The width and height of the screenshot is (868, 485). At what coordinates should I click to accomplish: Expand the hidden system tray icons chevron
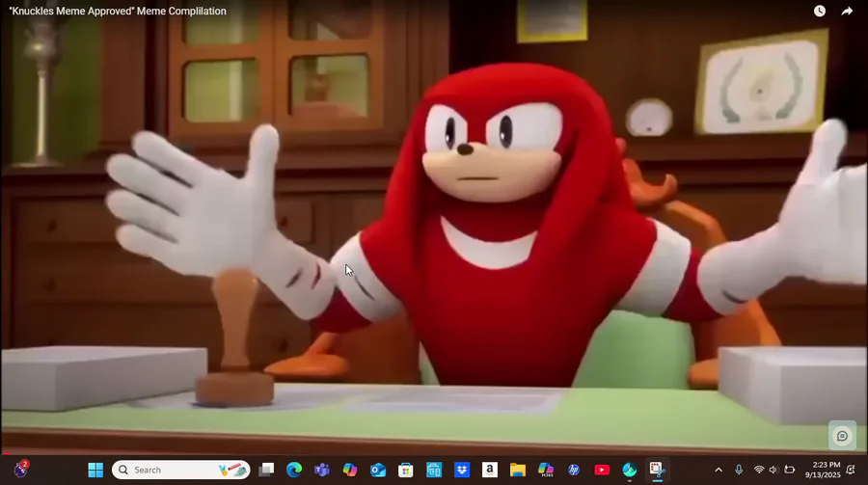coord(719,470)
